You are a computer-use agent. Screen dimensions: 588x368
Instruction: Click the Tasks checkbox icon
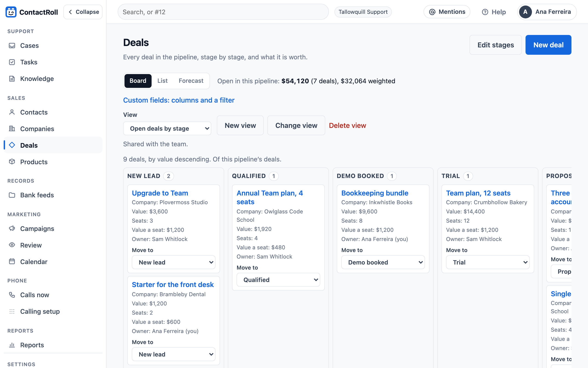pos(12,62)
